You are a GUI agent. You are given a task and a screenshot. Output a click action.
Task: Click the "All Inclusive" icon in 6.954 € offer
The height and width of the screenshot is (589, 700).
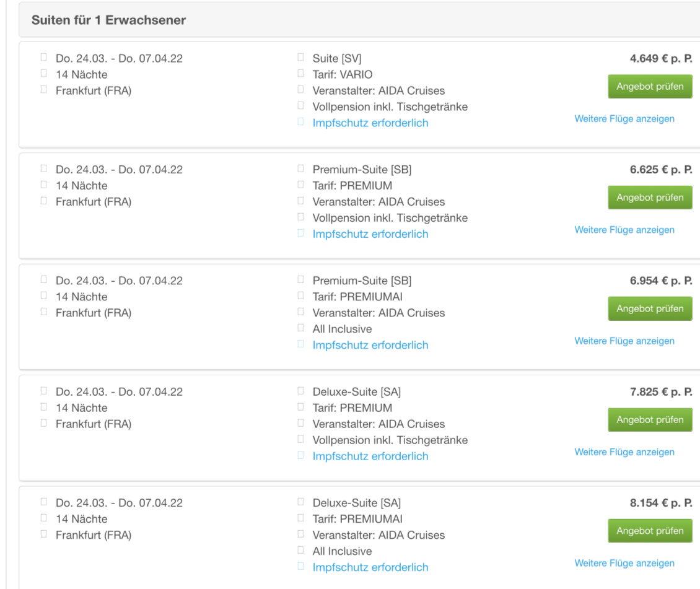click(x=301, y=329)
